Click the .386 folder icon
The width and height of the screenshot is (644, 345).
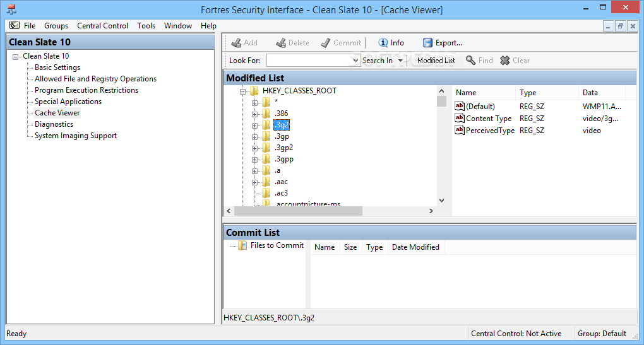click(266, 114)
